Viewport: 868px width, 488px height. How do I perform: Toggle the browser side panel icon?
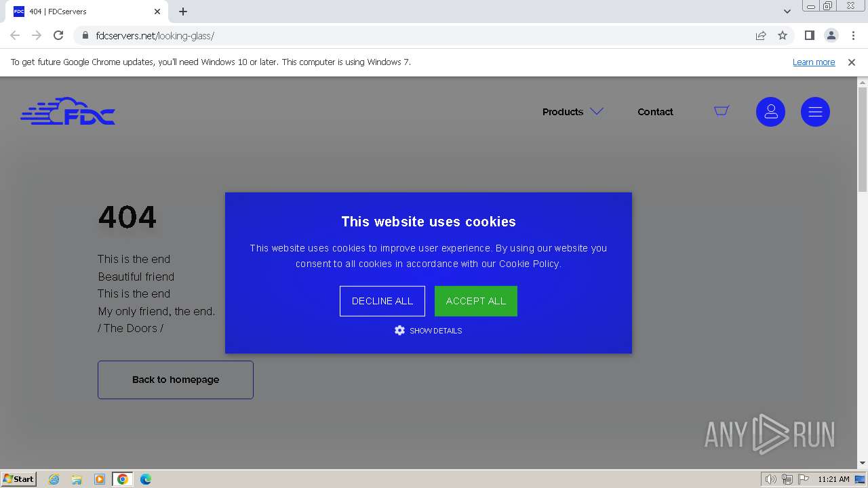[x=809, y=35]
